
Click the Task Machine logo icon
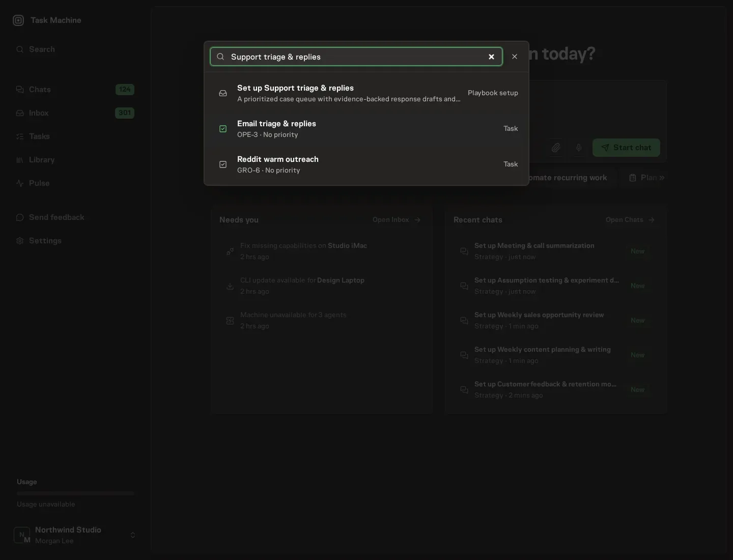(x=18, y=20)
